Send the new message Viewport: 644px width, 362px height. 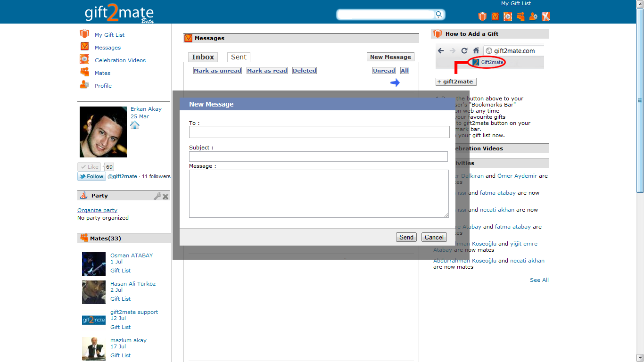pos(406,237)
